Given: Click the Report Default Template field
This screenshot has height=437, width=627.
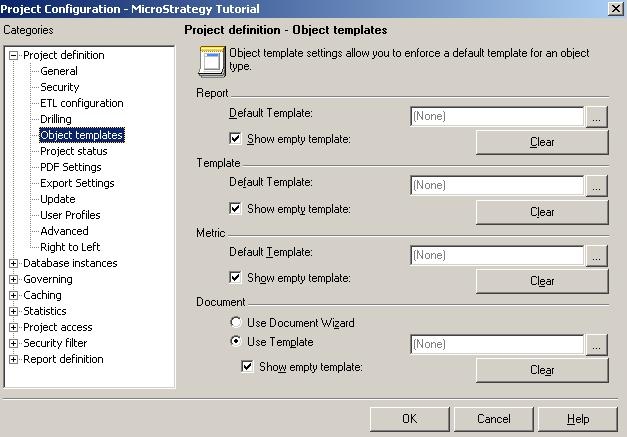Looking at the screenshot, I should click(x=497, y=116).
